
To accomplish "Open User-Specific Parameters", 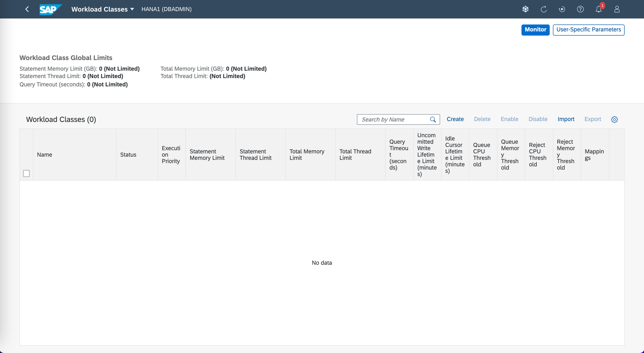I will 588,30.
